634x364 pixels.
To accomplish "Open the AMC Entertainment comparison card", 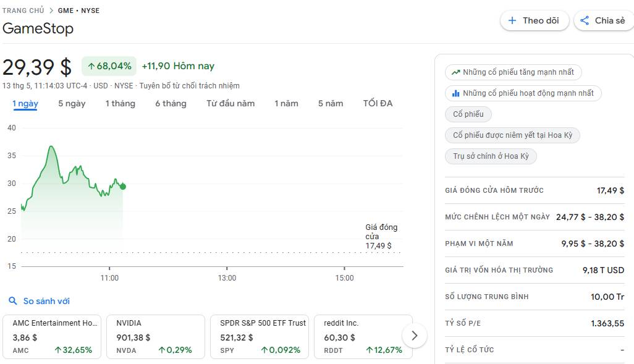I will [x=52, y=336].
